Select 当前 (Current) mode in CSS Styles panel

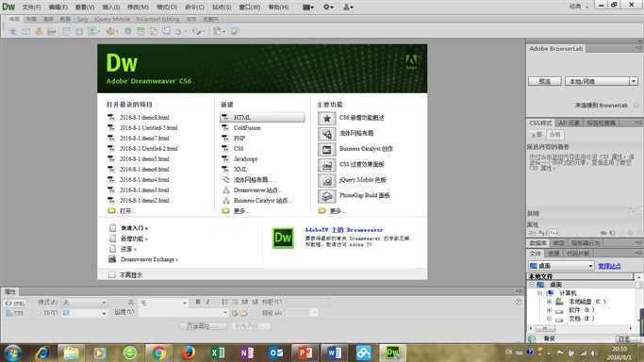pyautogui.click(x=554, y=135)
